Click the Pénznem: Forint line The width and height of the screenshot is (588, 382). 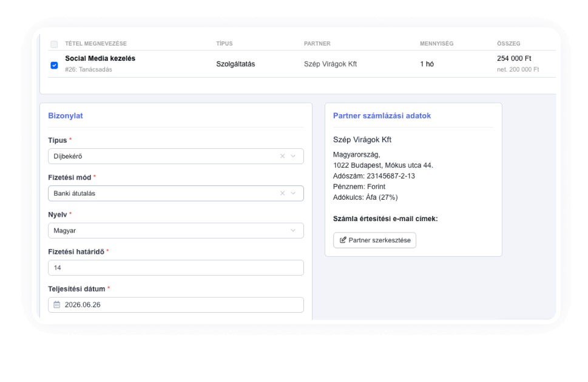(359, 186)
